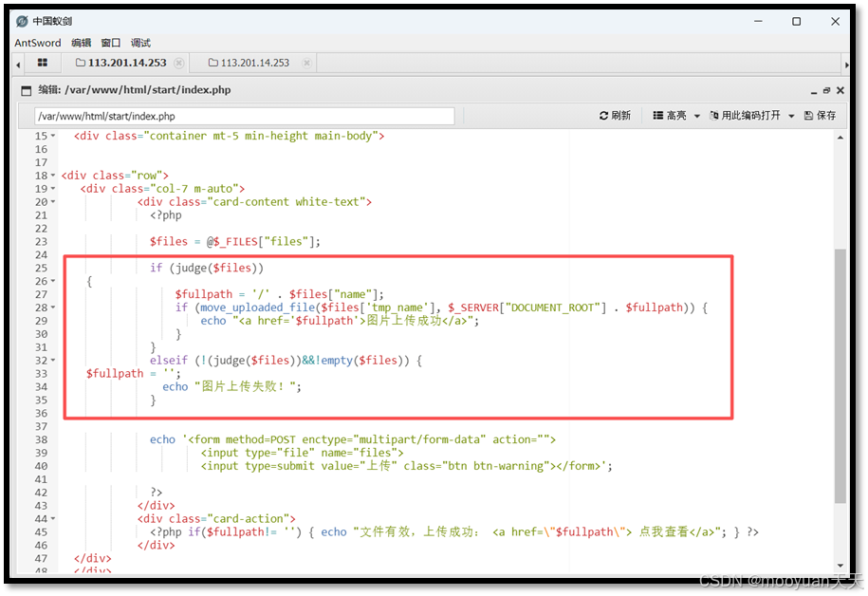Minimize the AntSword window

tap(758, 21)
